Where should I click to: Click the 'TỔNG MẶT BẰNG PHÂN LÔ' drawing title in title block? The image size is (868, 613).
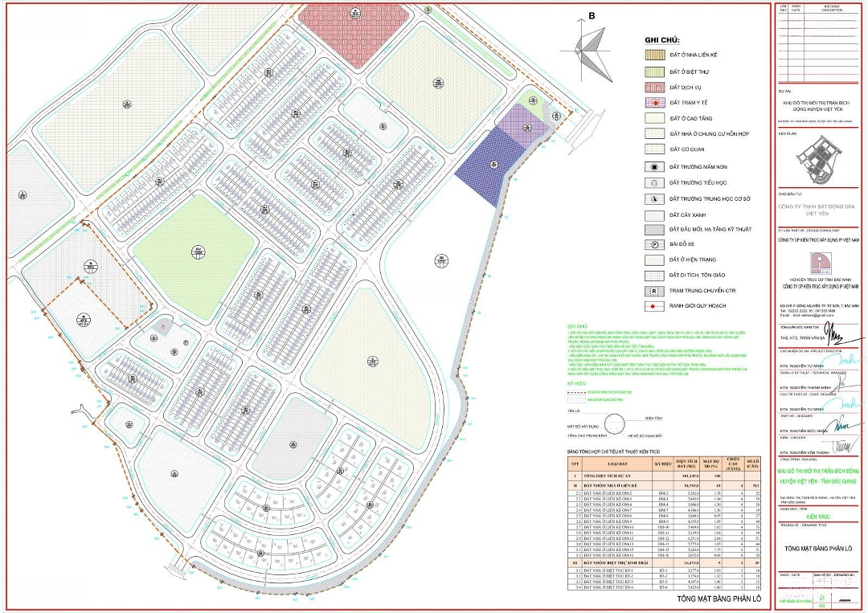(x=817, y=550)
